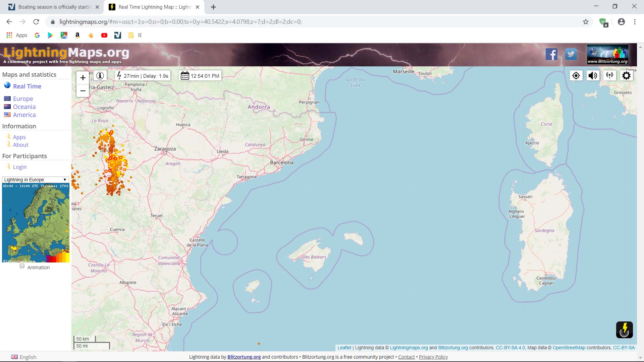Viewport: 644px width, 362px height.
Task: Click the Login link
Action: pos(19,167)
